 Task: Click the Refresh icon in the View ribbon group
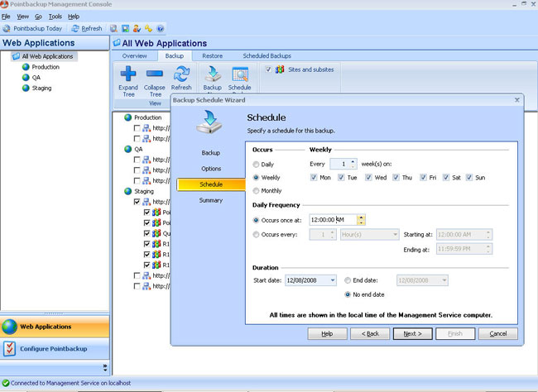tap(181, 74)
